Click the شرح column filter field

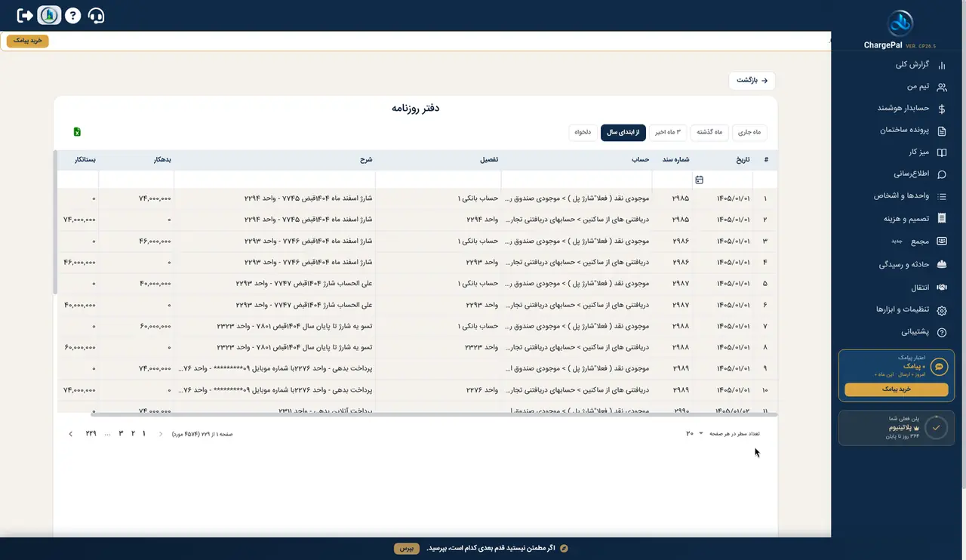pyautogui.click(x=275, y=180)
